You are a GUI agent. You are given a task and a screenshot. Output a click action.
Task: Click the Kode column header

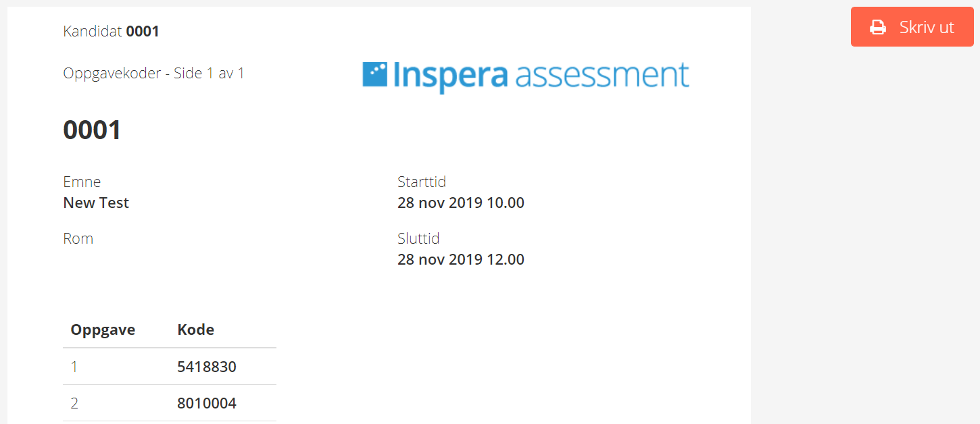(196, 329)
